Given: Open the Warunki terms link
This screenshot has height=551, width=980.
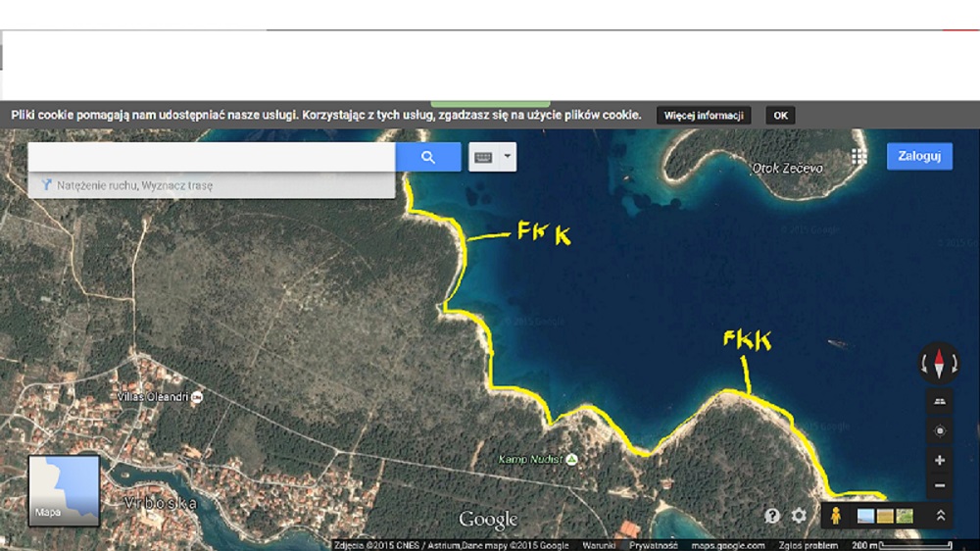Looking at the screenshot, I should 598,545.
